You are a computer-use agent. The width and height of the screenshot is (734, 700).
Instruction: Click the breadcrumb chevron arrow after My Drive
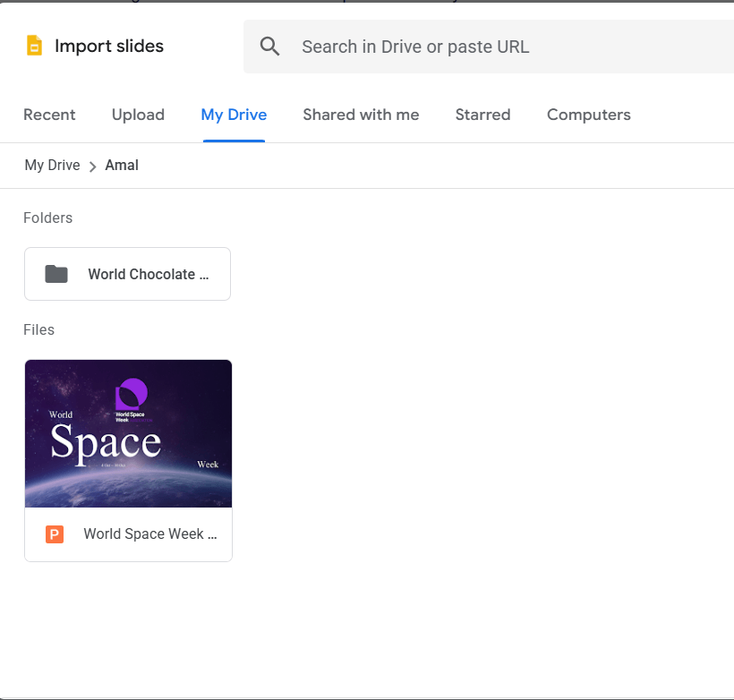pyautogui.click(x=92, y=166)
